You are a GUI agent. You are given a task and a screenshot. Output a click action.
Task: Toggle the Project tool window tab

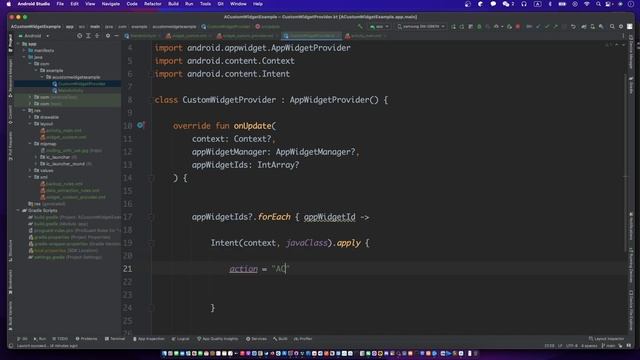(x=11, y=43)
